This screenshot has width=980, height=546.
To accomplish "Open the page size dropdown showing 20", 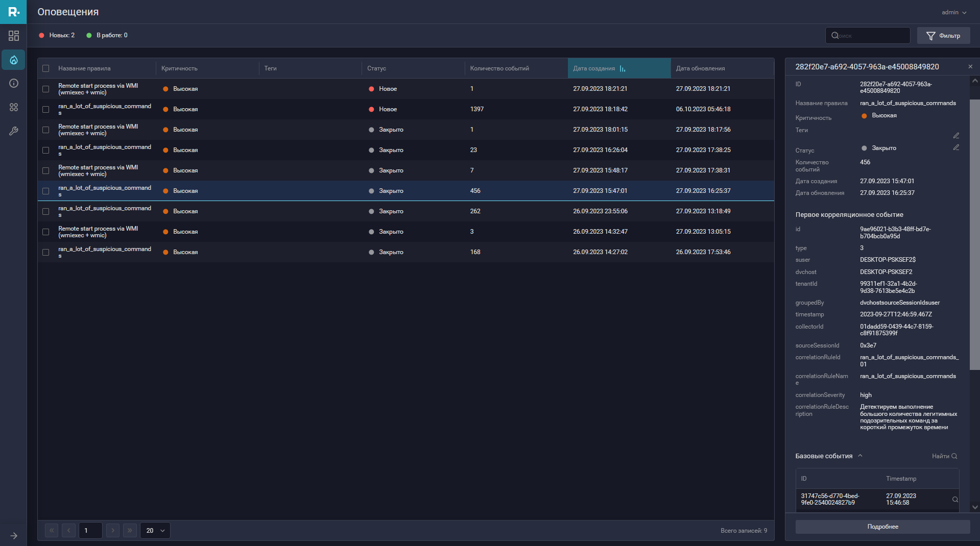I will point(155,531).
